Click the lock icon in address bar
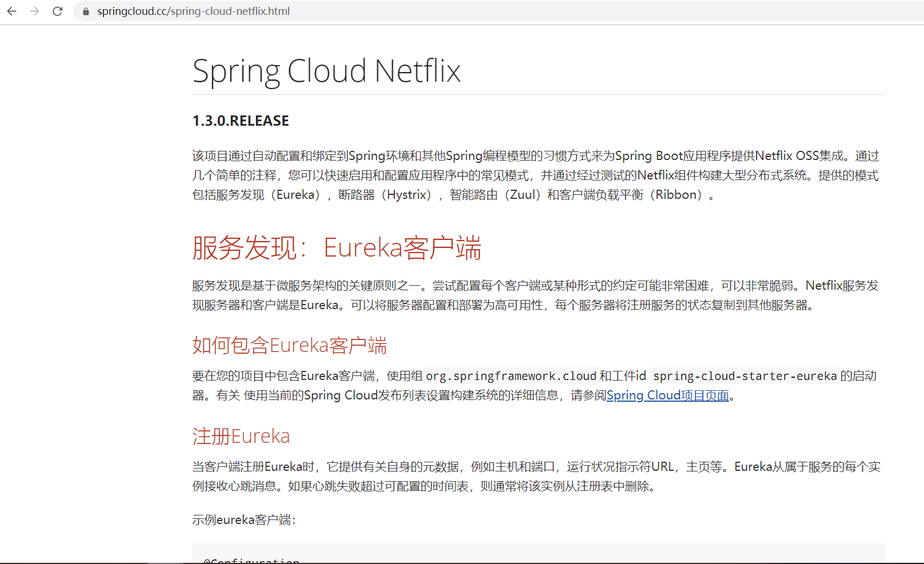The image size is (924, 564). coord(86,11)
